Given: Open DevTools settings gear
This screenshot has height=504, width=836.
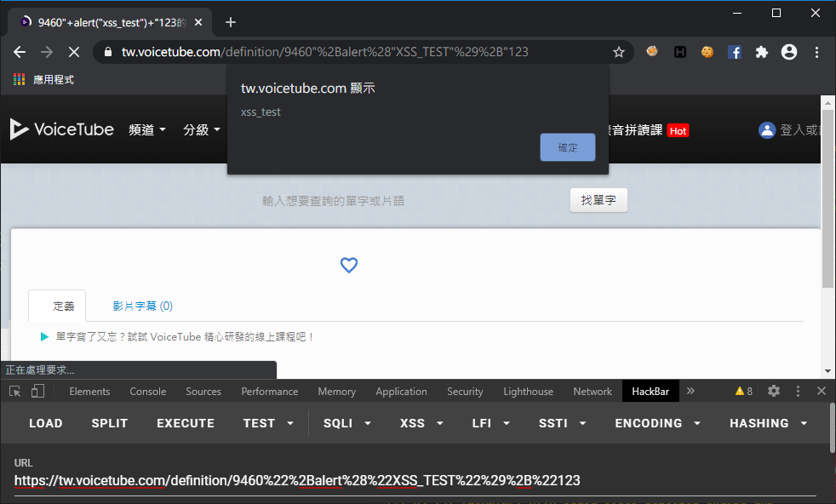Looking at the screenshot, I should tap(774, 391).
